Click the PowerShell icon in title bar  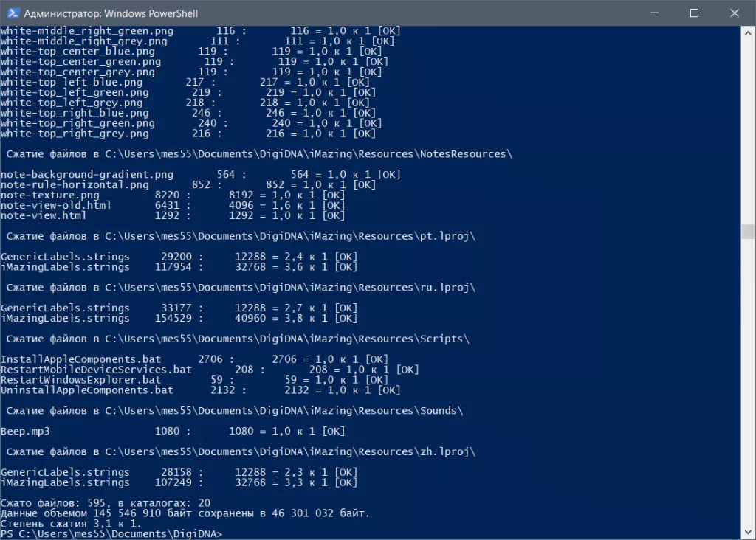(x=13, y=13)
